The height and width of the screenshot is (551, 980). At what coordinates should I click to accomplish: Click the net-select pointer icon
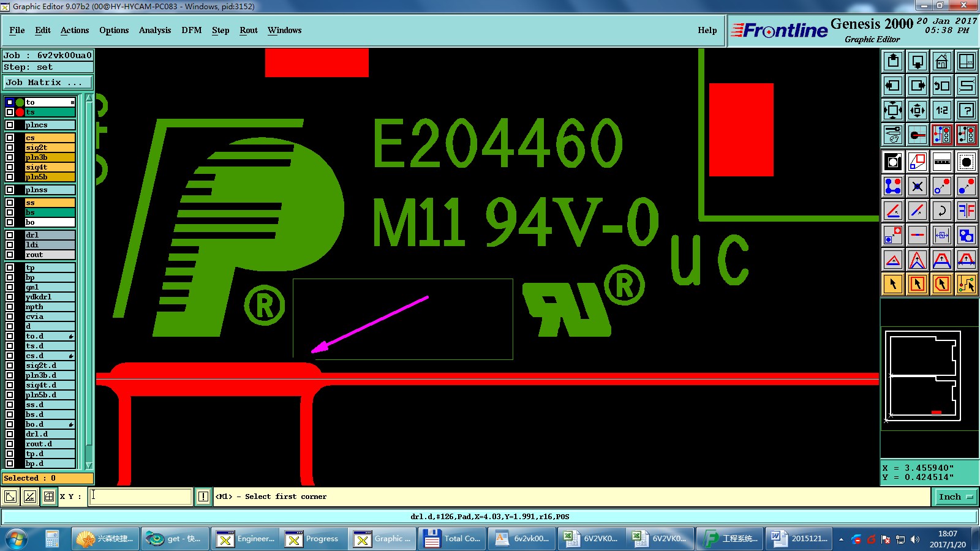point(967,284)
